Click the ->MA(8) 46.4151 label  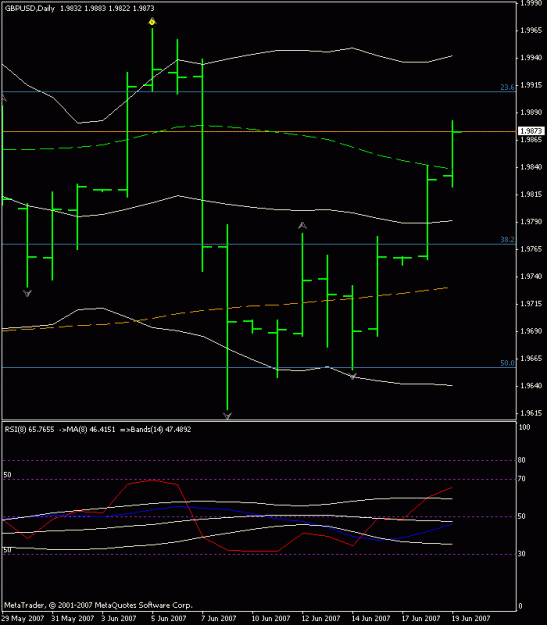click(x=87, y=429)
